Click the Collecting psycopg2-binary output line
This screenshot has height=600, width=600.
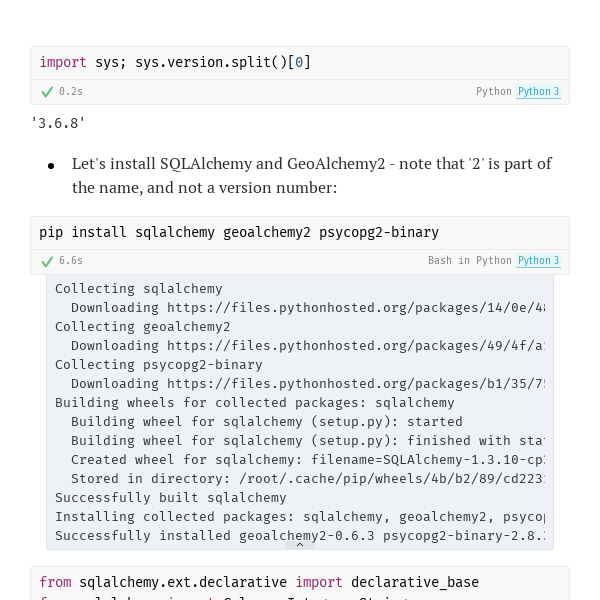coord(159,365)
